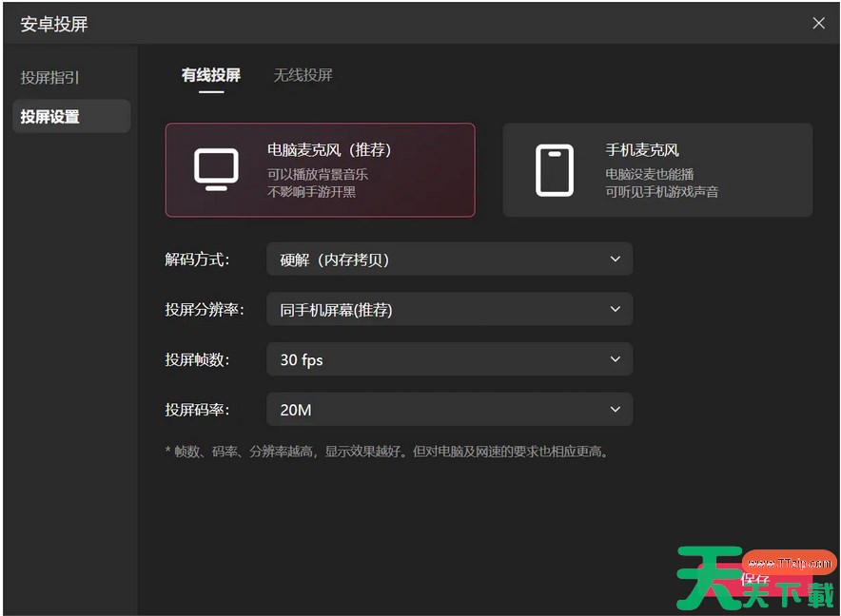Select the 有线投屏 tab
841x616 pixels.
click(x=211, y=75)
